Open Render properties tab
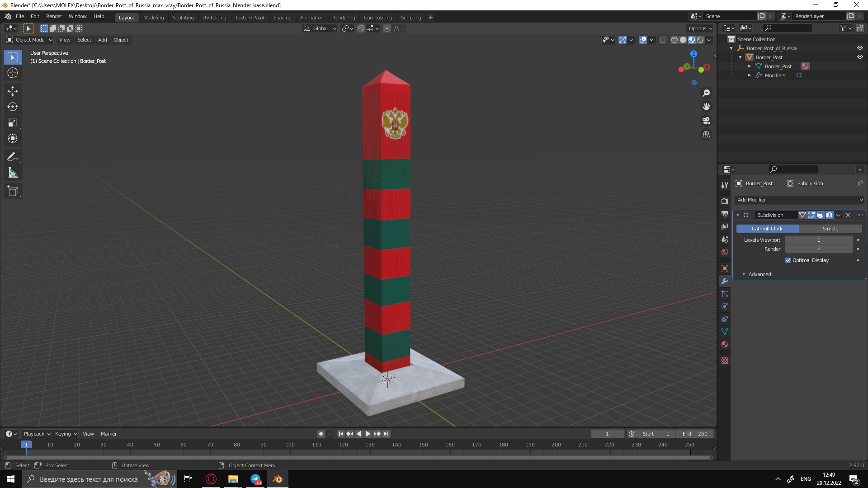868x488 pixels. [x=725, y=201]
